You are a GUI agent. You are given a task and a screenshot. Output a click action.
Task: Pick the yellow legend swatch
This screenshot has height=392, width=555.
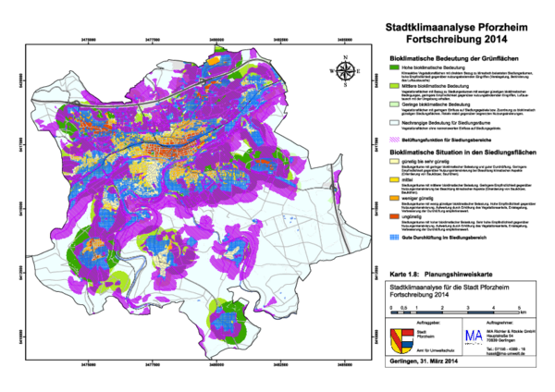[394, 179]
